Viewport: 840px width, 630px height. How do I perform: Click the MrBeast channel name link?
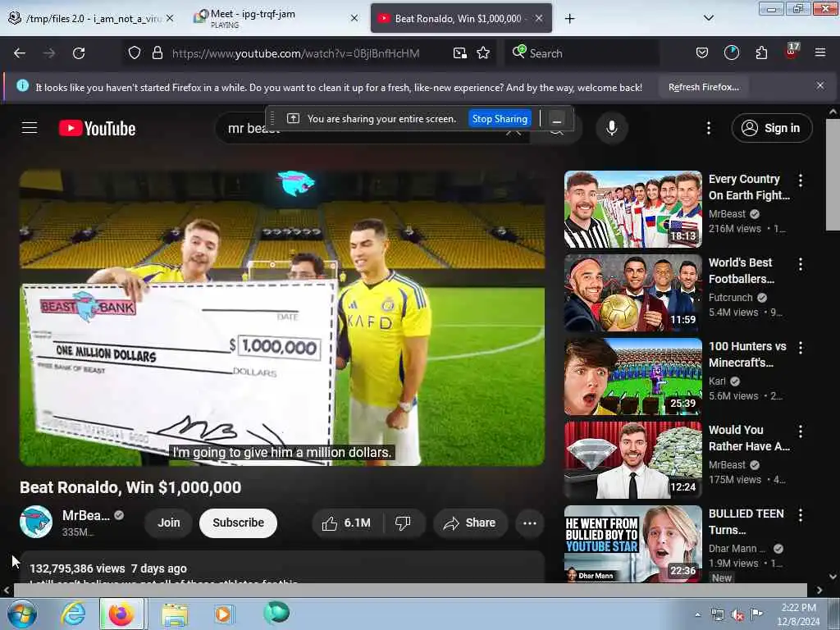click(85, 515)
